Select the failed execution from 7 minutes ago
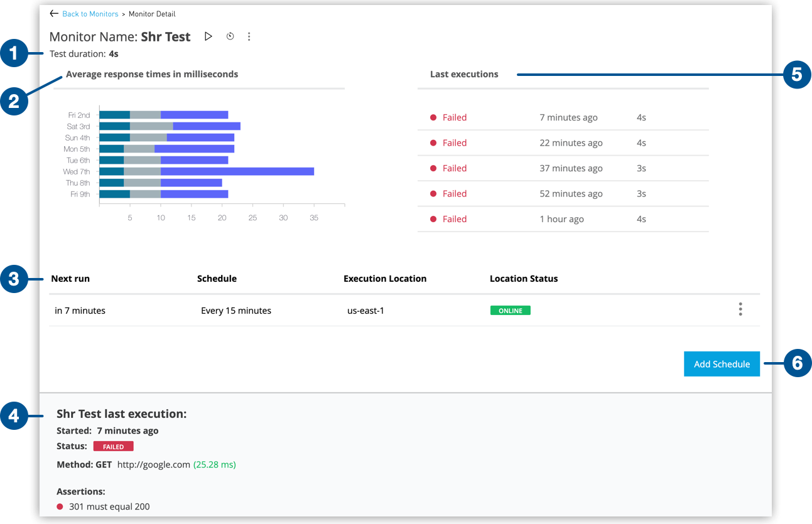Image resolution: width=812 pixels, height=524 pixels. click(x=454, y=117)
